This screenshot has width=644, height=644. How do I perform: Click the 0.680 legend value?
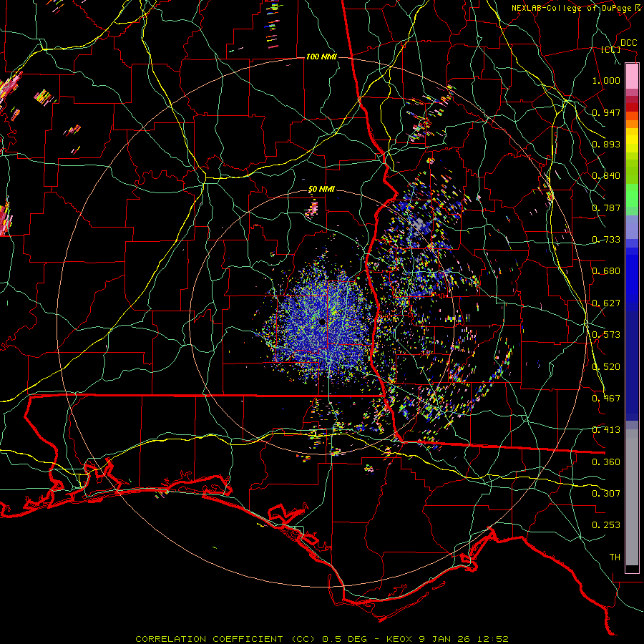(606, 271)
